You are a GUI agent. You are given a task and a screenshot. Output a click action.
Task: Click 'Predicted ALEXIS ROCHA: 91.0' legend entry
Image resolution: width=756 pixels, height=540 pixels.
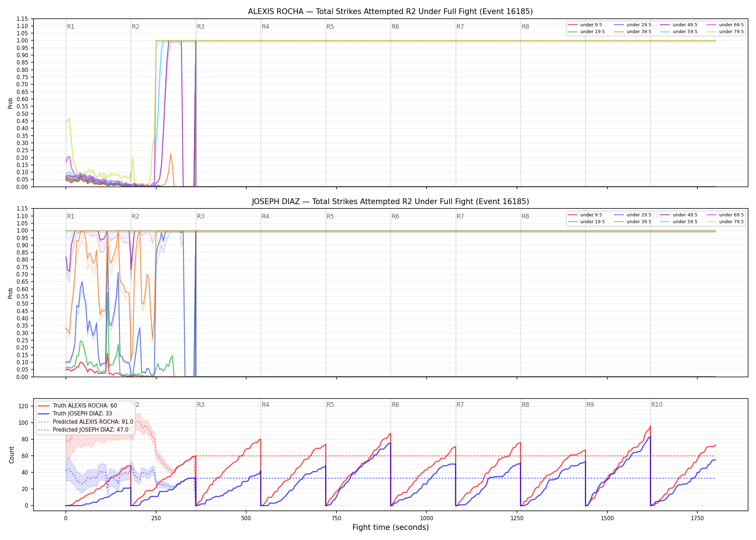85,422
